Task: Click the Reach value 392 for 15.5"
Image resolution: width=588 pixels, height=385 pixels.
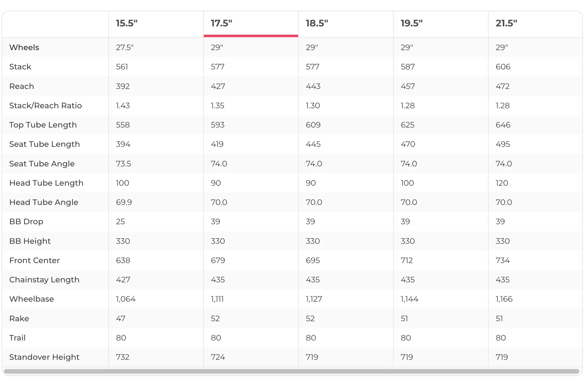Action: pyautogui.click(x=123, y=86)
